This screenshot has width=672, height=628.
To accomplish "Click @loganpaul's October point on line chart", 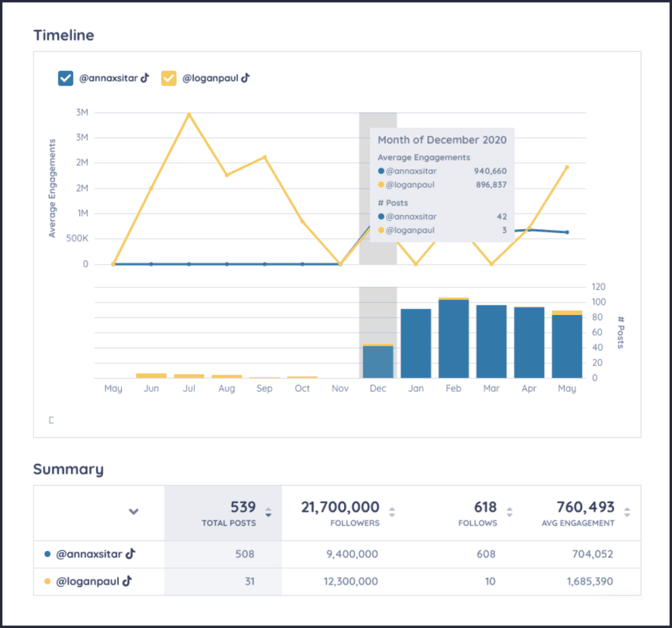I will [302, 221].
